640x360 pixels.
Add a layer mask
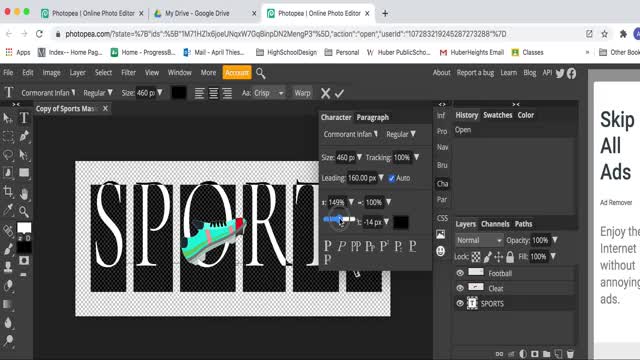click(535, 353)
